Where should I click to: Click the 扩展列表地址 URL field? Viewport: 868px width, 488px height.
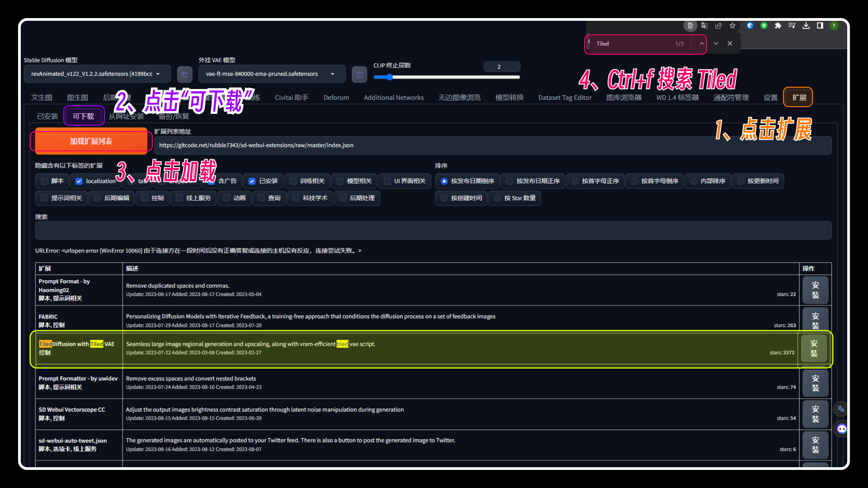click(x=493, y=145)
